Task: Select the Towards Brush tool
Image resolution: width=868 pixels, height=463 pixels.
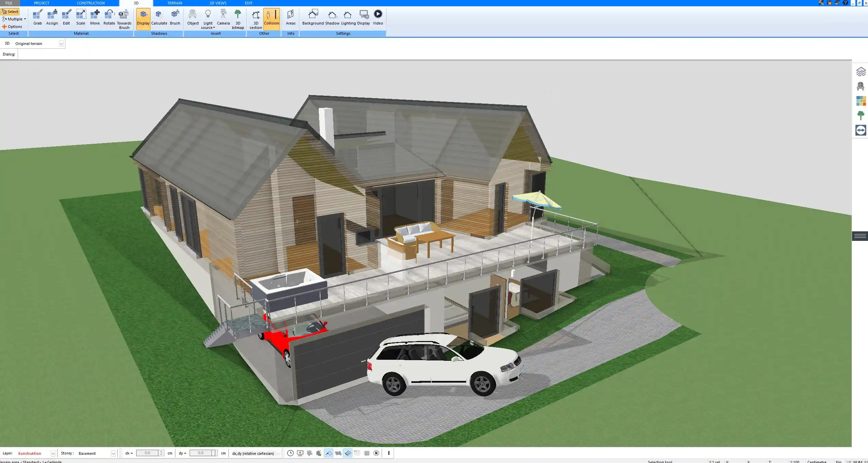Action: (x=124, y=19)
